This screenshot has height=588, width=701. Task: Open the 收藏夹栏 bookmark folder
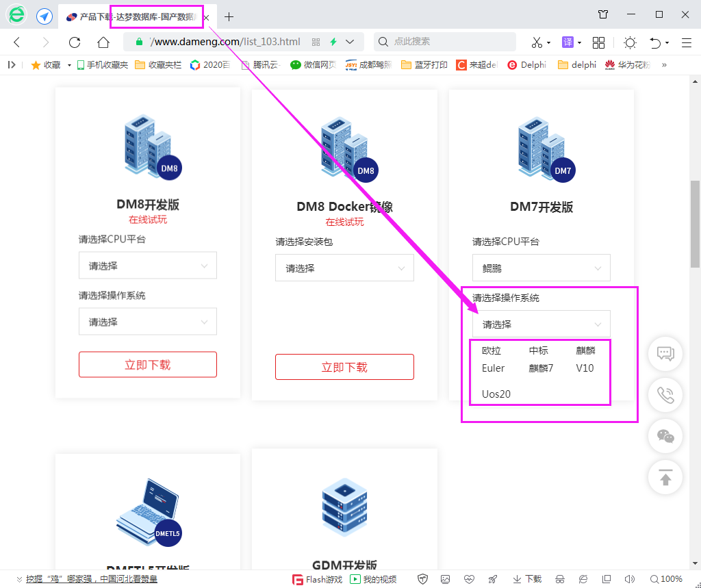click(x=158, y=65)
